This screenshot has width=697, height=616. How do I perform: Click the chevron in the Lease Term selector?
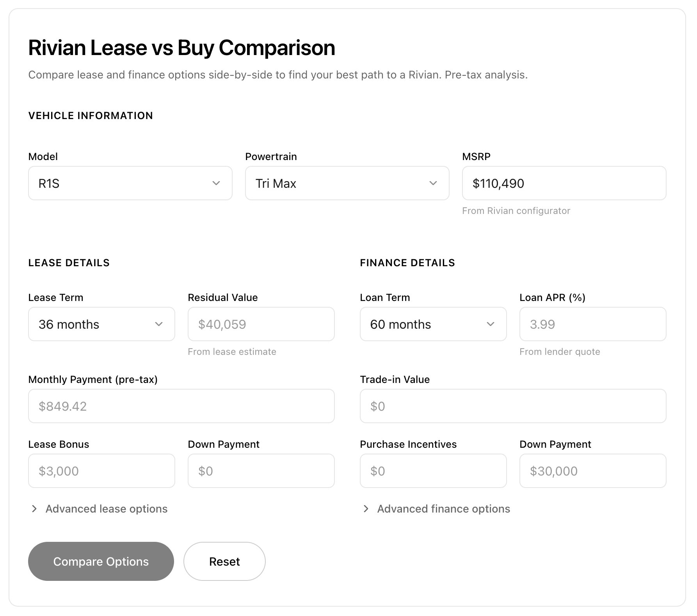pyautogui.click(x=159, y=324)
